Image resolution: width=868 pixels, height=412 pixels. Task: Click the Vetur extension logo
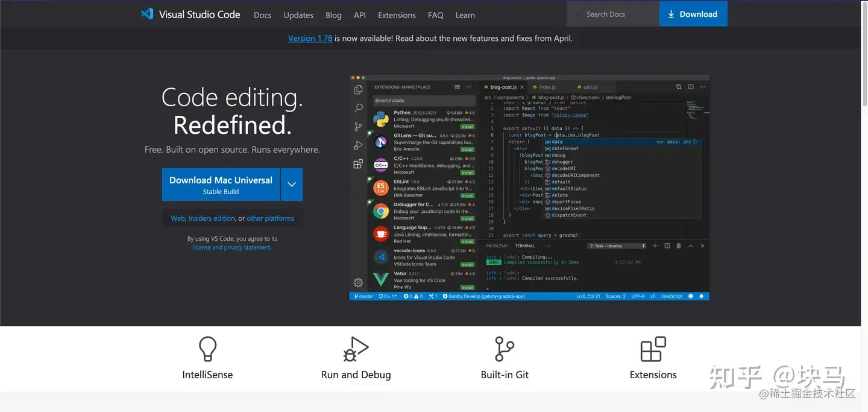tap(381, 280)
